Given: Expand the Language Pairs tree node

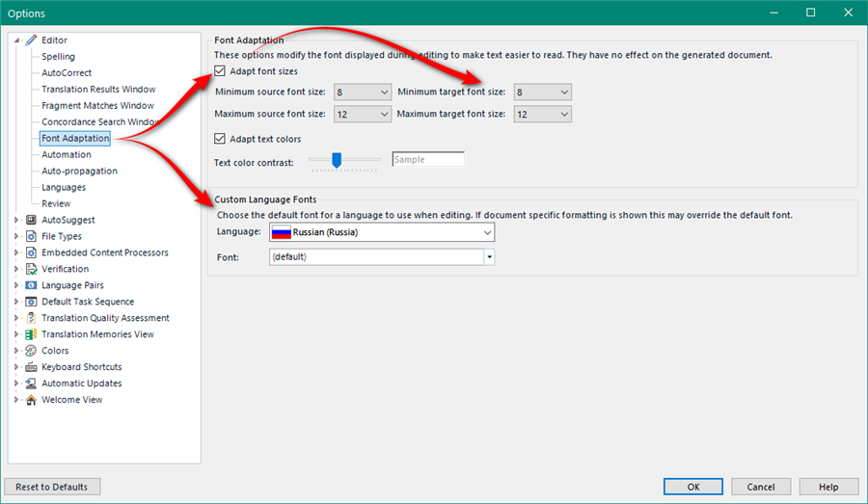Looking at the screenshot, I should pos(16,285).
